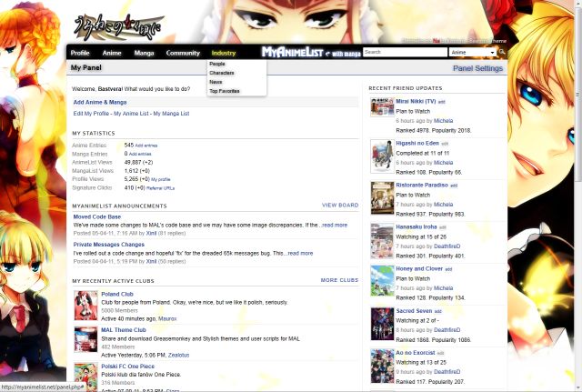Open Edit My Profile link
The image size is (582, 392).
point(91,113)
